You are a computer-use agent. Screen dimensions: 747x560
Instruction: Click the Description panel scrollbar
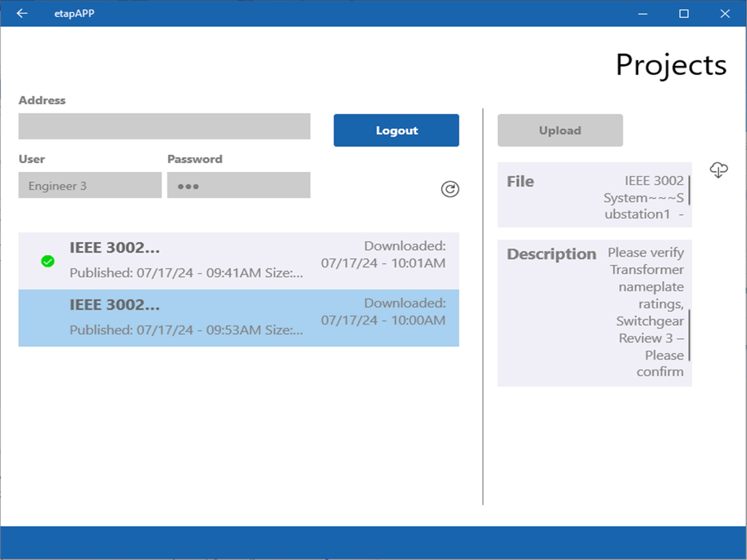pos(689,335)
